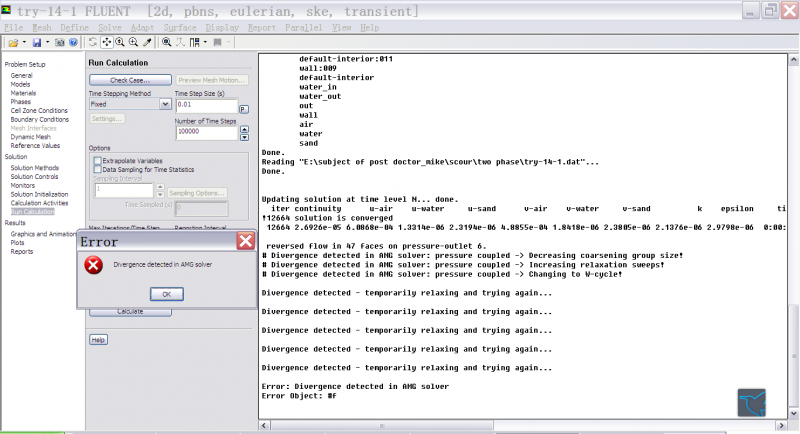Click the Check Case... button

tap(130, 80)
